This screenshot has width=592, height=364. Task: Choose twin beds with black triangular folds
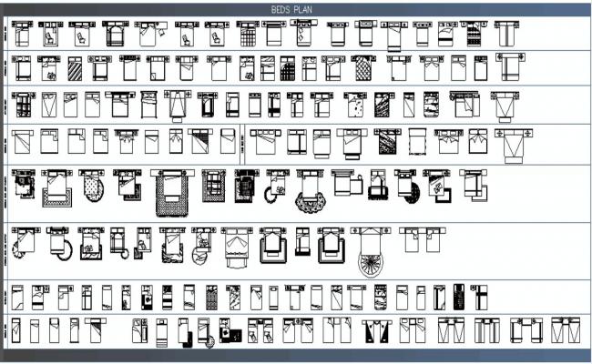pos(376,331)
